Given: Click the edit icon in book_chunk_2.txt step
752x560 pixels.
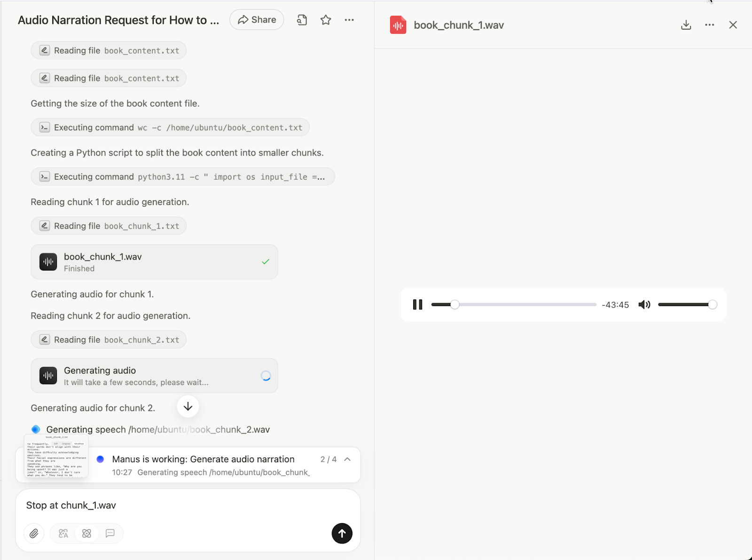Looking at the screenshot, I should click(44, 339).
